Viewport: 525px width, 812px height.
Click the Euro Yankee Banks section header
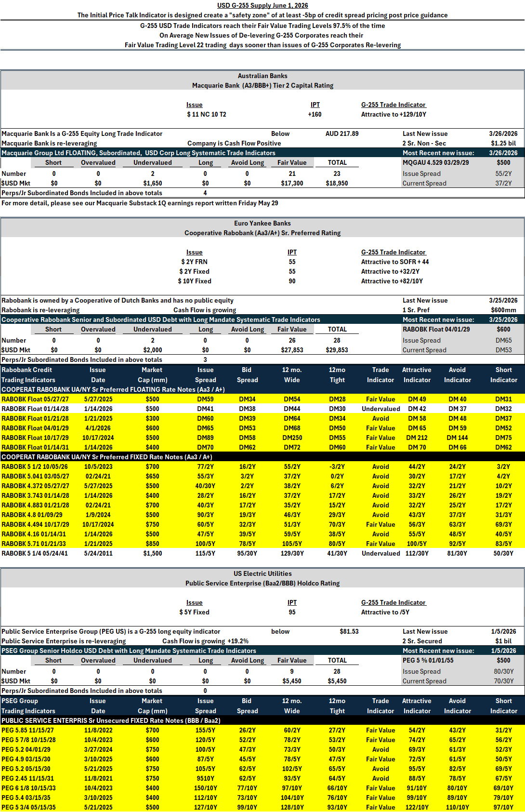262,223
